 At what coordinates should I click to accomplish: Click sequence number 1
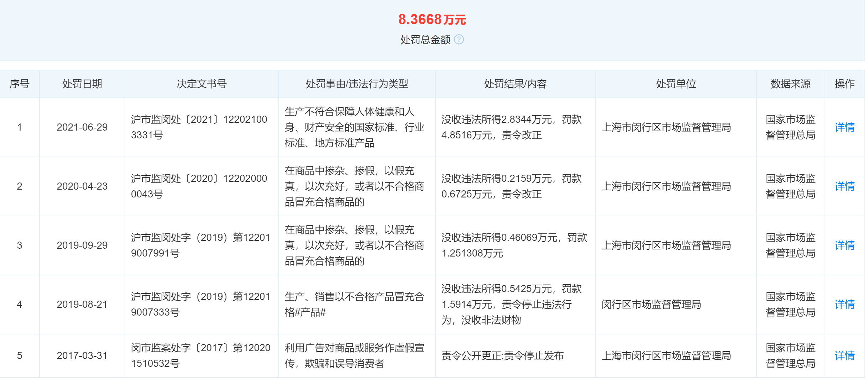pos(20,127)
